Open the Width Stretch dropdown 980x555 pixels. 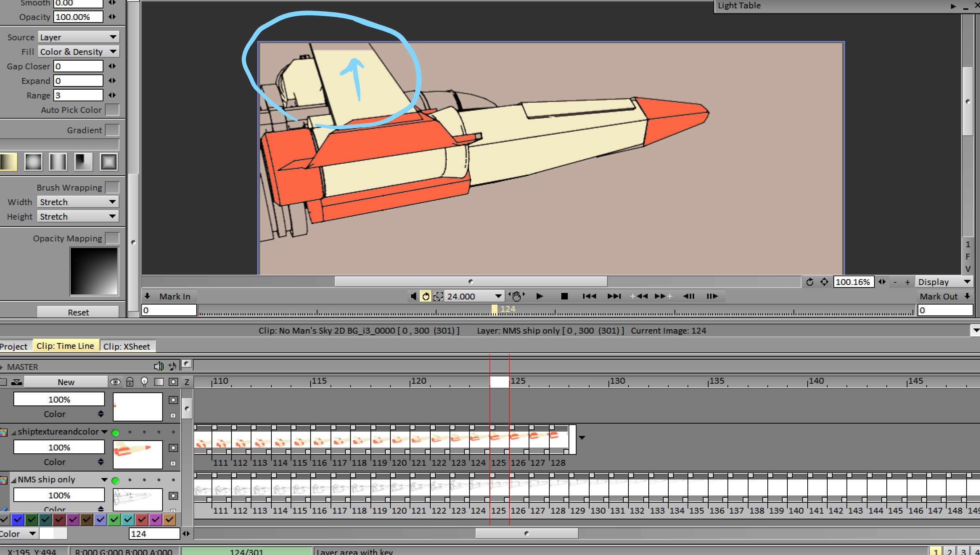tap(78, 202)
